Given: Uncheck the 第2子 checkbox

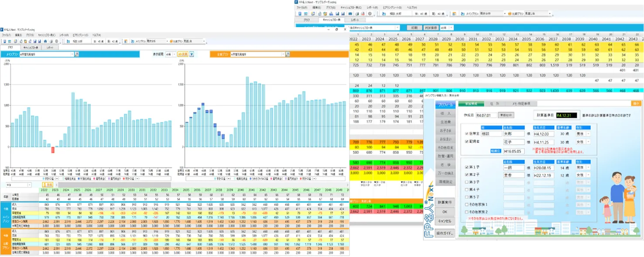Looking at the screenshot, I should coord(467,175).
